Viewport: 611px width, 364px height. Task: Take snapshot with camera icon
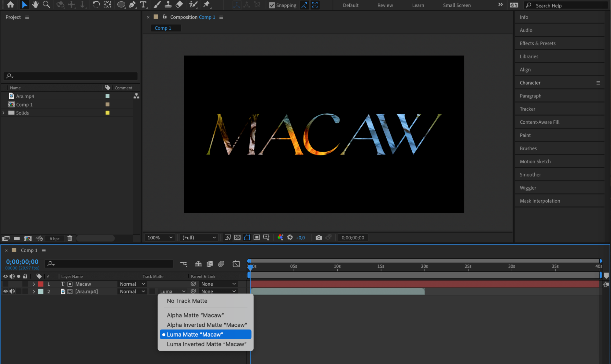tap(318, 238)
